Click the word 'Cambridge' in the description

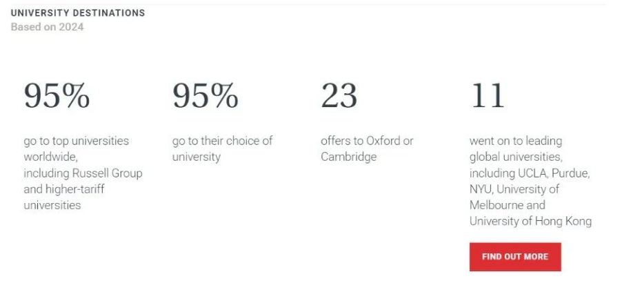tap(349, 157)
